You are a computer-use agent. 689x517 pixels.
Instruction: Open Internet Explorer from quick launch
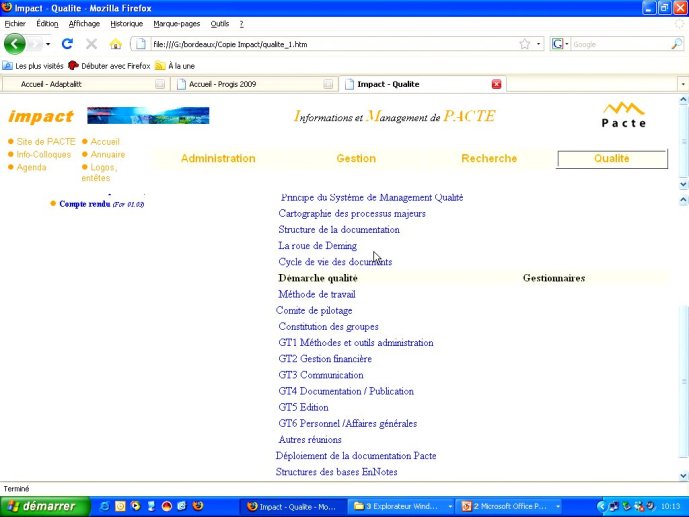pyautogui.click(x=105, y=506)
